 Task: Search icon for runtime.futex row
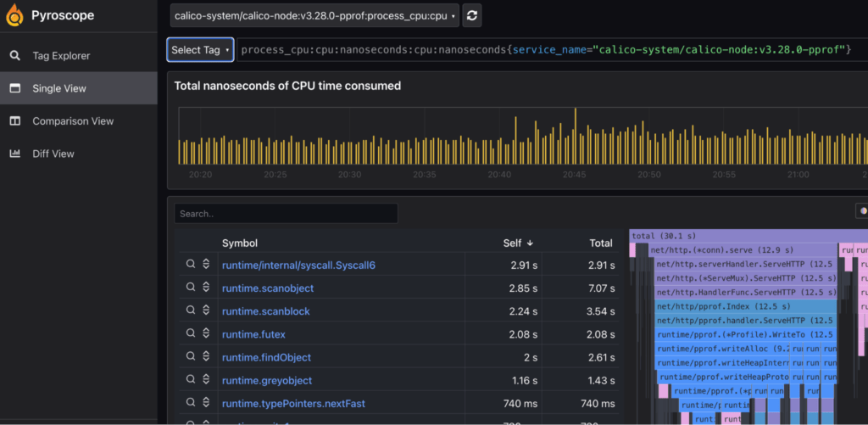pyautogui.click(x=191, y=333)
